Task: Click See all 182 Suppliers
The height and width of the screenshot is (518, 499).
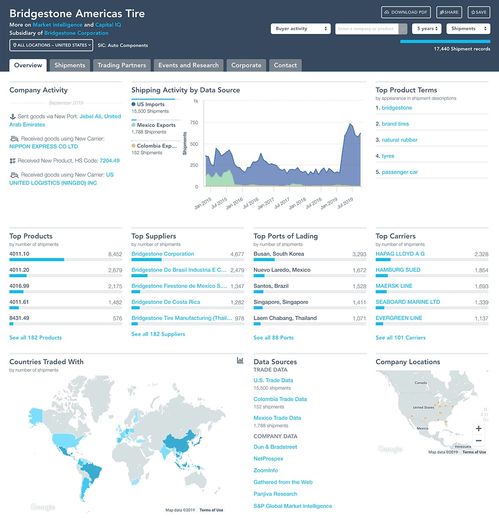Action: point(158,334)
